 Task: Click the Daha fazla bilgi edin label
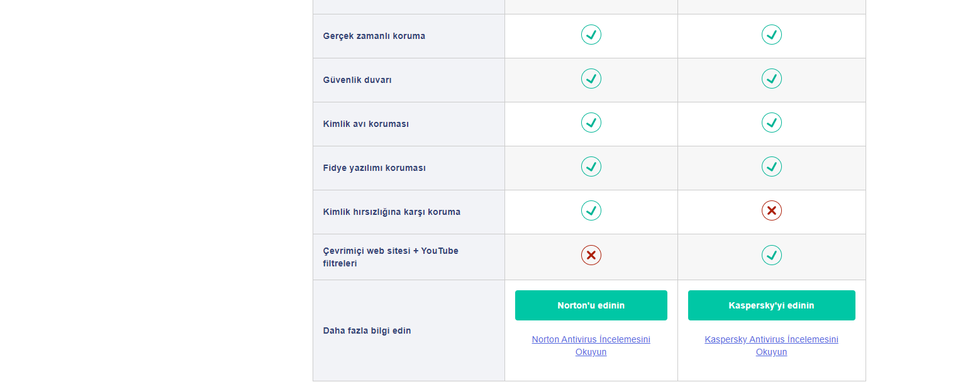367,330
